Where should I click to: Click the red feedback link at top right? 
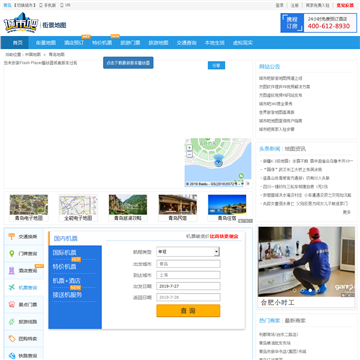(x=345, y=5)
